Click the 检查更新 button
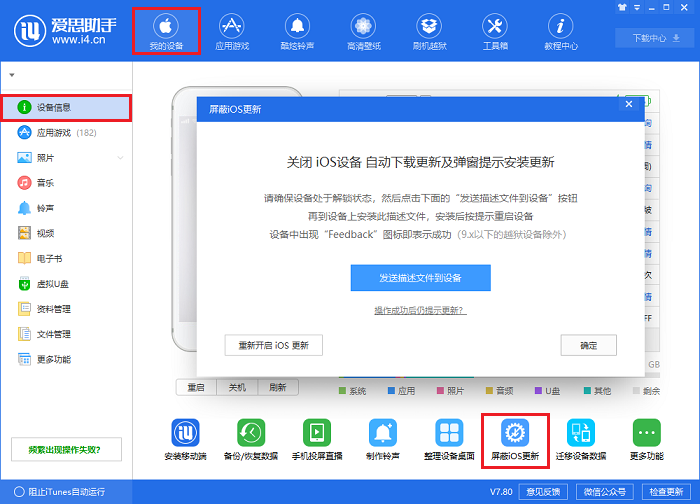700x504 pixels. click(667, 492)
